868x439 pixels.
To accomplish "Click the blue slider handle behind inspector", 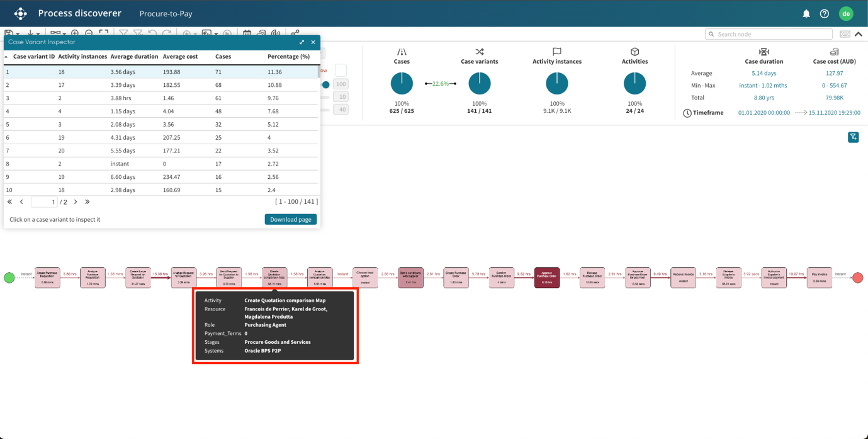I will pyautogui.click(x=325, y=84).
